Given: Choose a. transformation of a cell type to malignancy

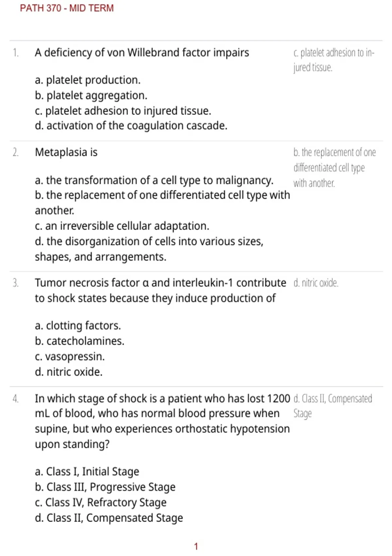Looking at the screenshot, I should point(154,181).
